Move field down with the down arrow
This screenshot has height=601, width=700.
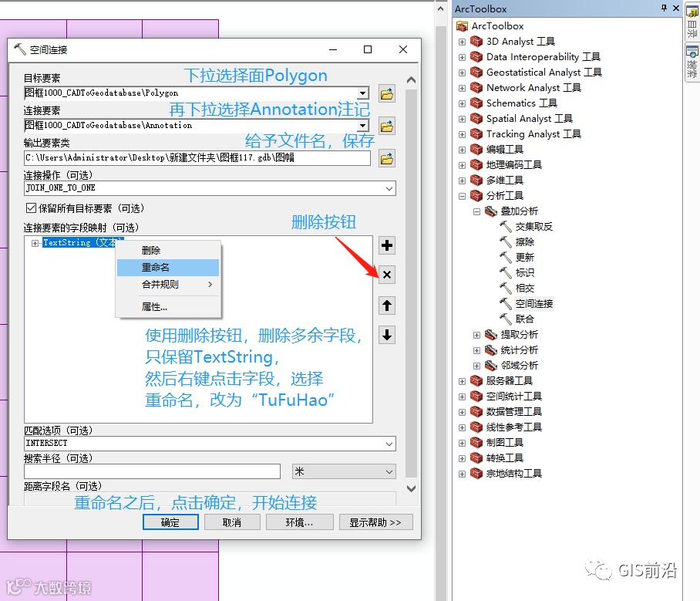[x=386, y=335]
